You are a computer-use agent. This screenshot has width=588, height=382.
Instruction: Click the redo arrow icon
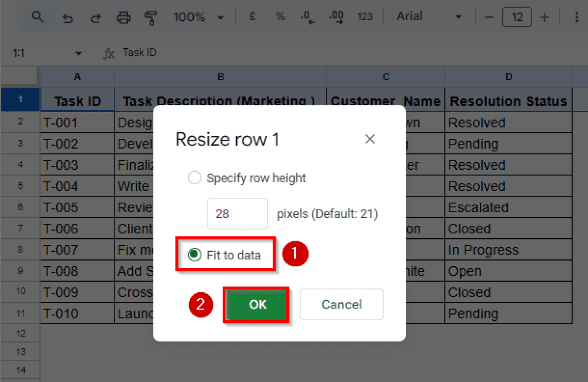click(95, 18)
